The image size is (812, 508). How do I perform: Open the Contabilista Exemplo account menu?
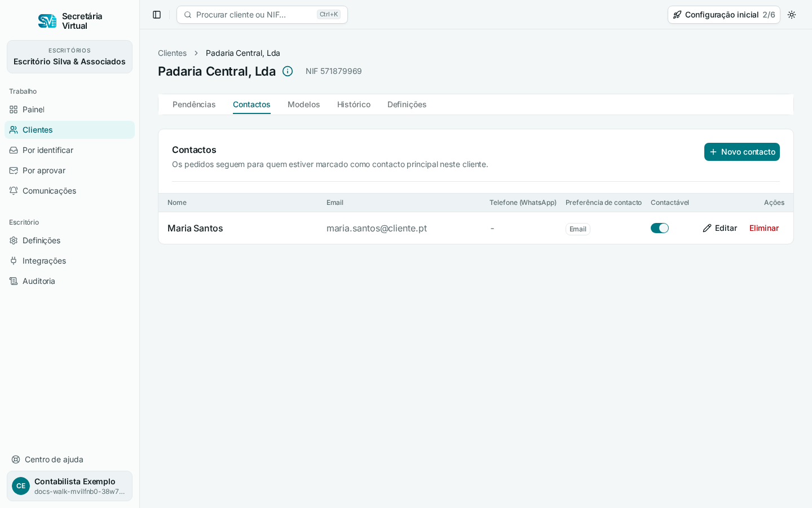tap(69, 486)
